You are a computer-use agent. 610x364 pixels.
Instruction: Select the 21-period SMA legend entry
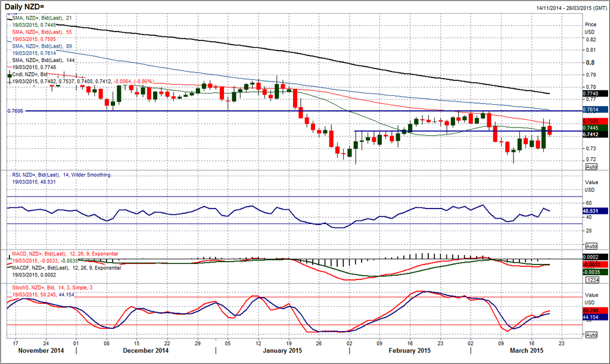pos(42,18)
